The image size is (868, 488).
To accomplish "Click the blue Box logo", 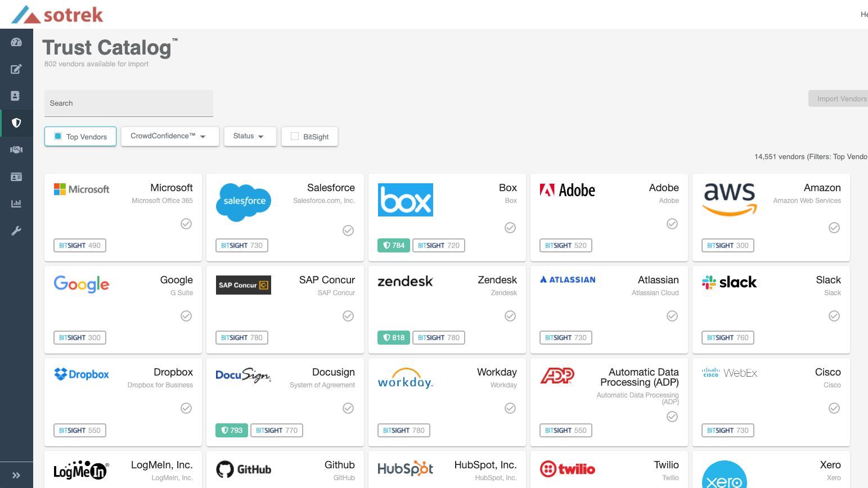I will pyautogui.click(x=406, y=200).
